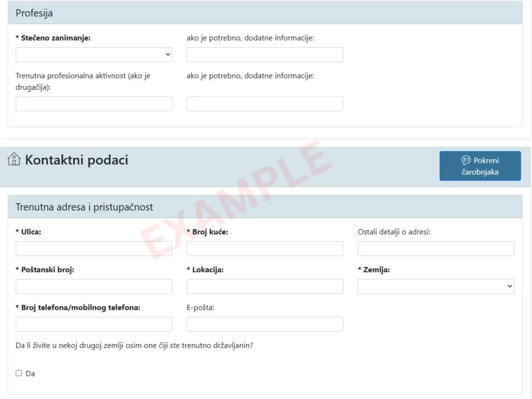Screen dimensions: 532x399
Task: Click the Profesija section header
Action: [x=34, y=13]
